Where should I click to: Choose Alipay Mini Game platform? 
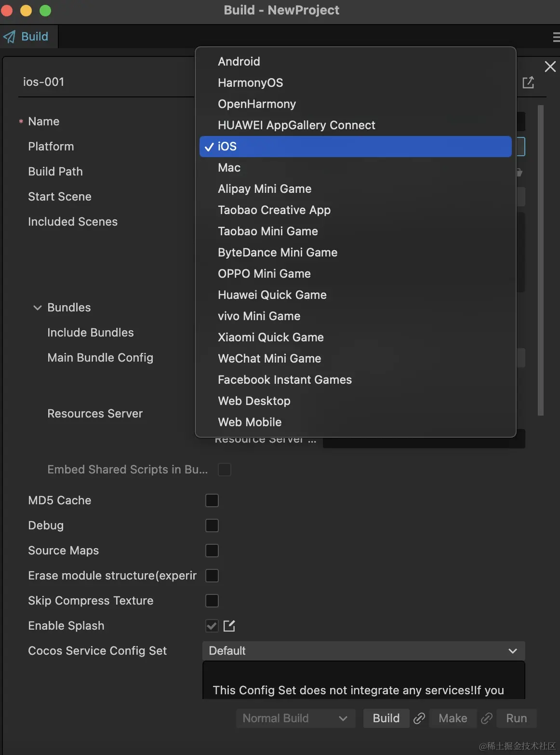point(355,189)
